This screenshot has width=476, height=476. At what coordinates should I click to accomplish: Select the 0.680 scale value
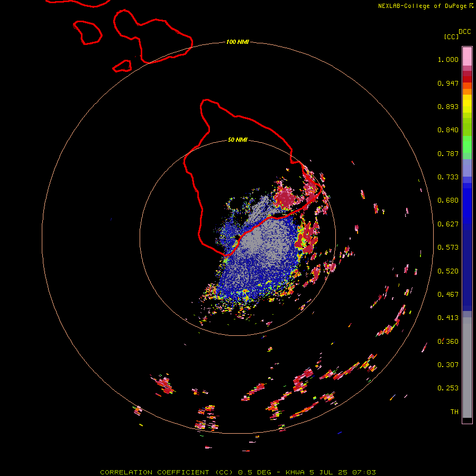click(x=448, y=200)
